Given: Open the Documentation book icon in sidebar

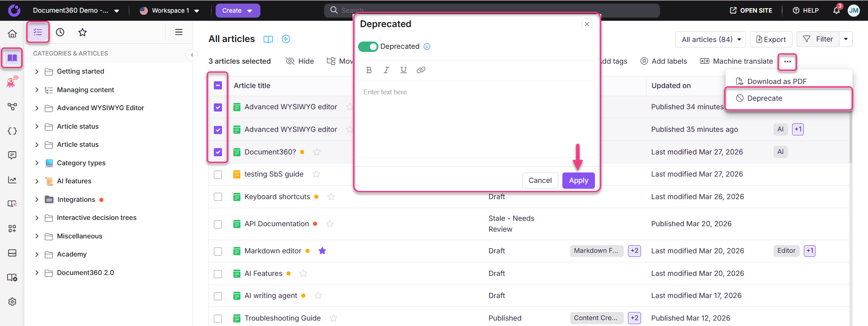Looking at the screenshot, I should click(x=12, y=58).
